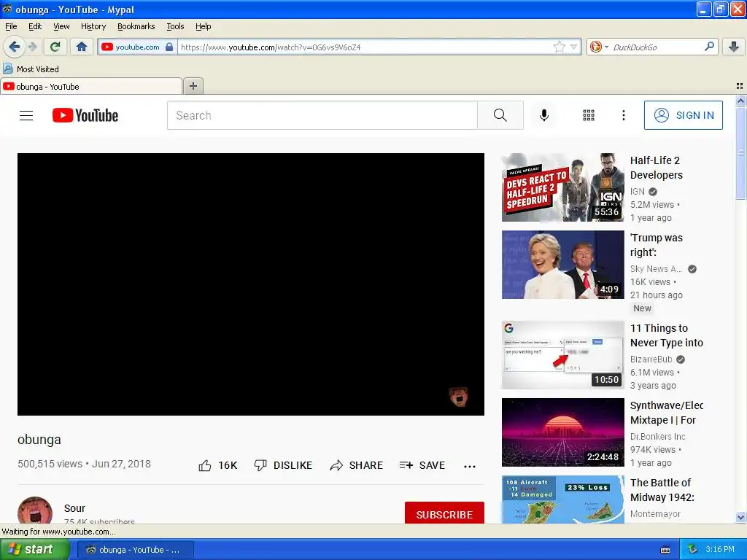Go back with the browser Back arrow
Screen dimensions: 747x560
[14, 47]
